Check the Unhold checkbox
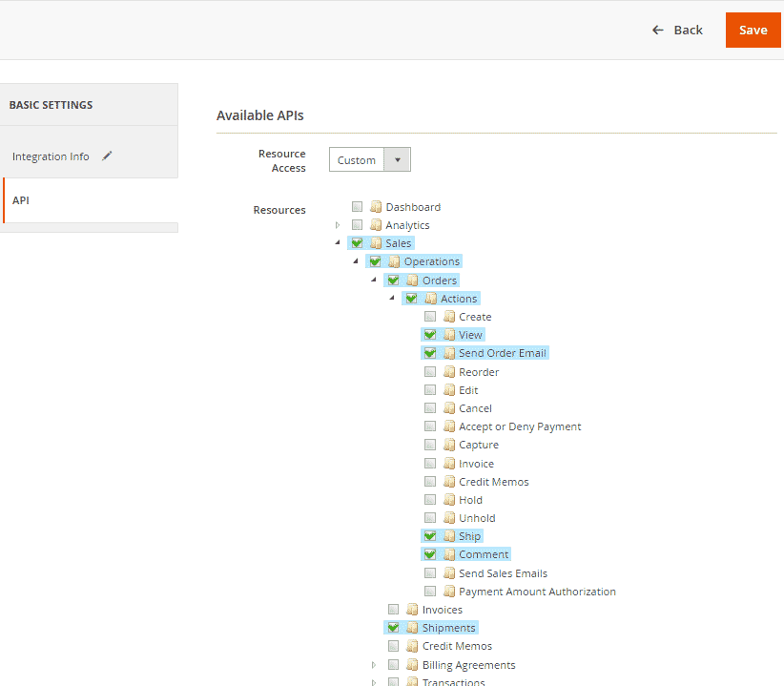The height and width of the screenshot is (686, 784). (430, 517)
